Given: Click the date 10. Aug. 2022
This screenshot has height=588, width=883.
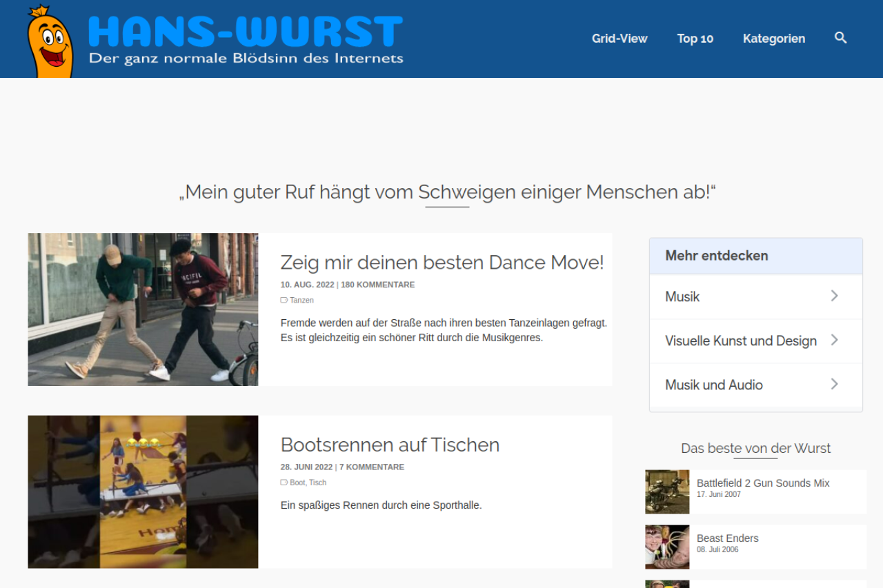Looking at the screenshot, I should (x=307, y=285).
